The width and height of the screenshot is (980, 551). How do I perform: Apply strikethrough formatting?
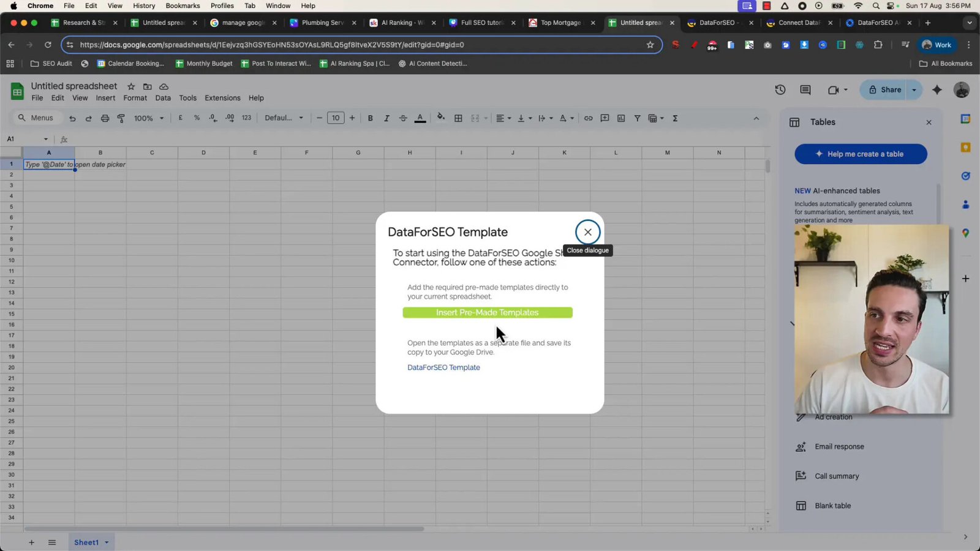pos(403,118)
